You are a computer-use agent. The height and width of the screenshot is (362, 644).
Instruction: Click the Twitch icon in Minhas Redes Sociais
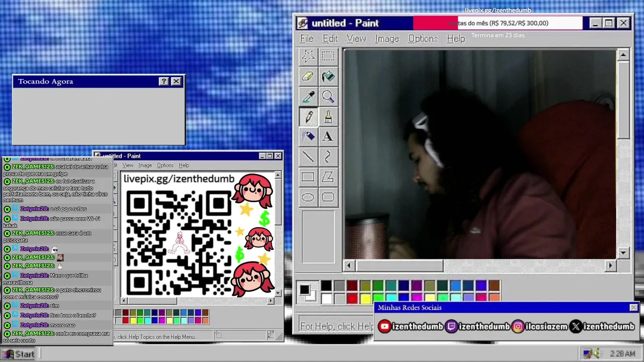451,326
